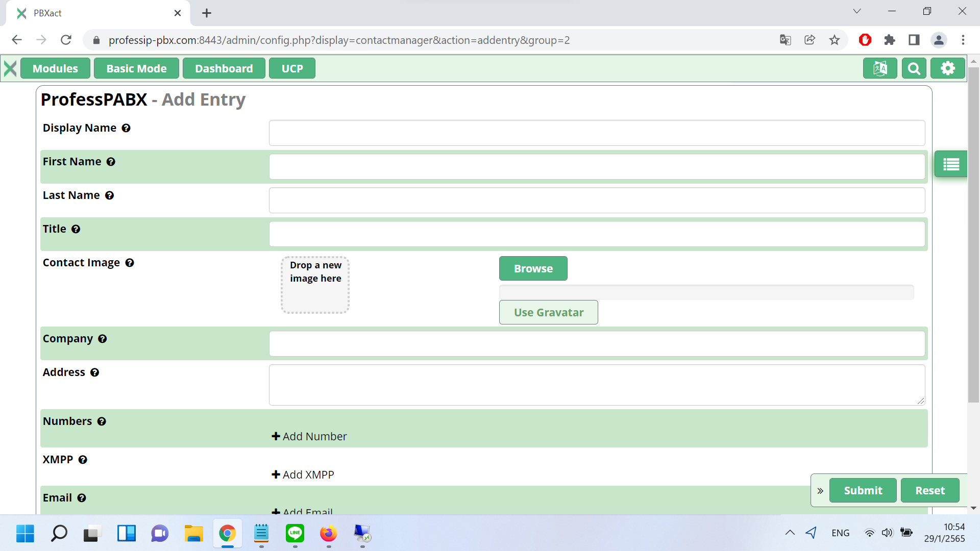Screen dimensions: 980x551
Task: Select the PBXact browser tab
Action: tap(97, 13)
